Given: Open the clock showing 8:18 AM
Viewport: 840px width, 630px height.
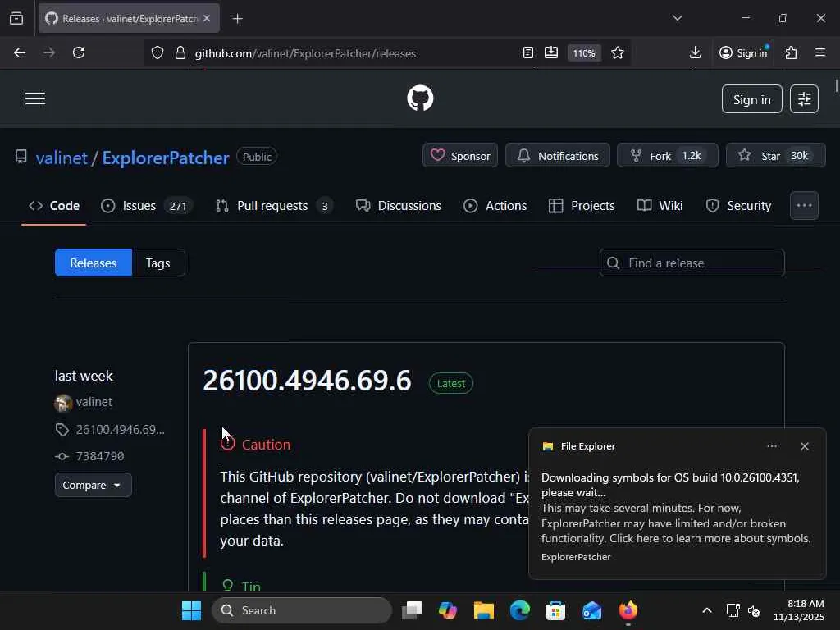Looking at the screenshot, I should [x=799, y=610].
